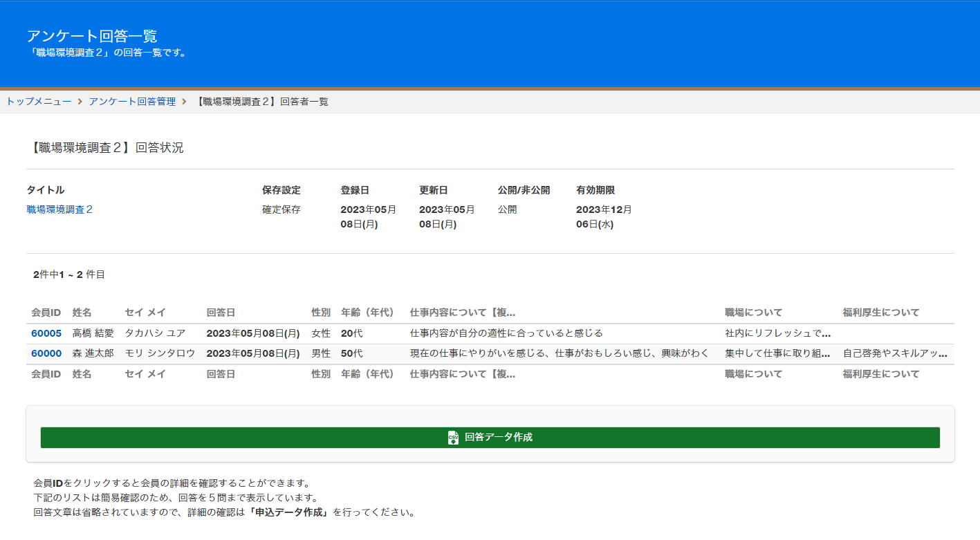Click bottom 福利厚生について footer header
The image size is (980, 540).
[x=881, y=374]
